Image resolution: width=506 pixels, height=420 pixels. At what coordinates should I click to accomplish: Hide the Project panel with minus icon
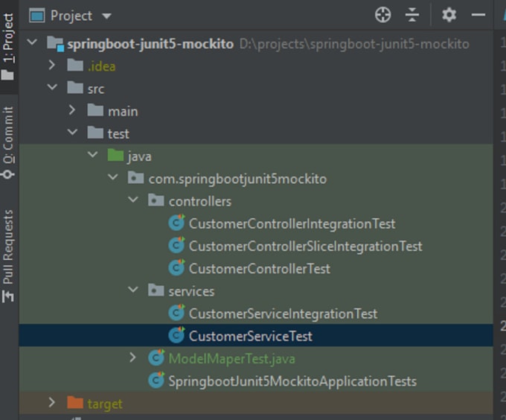pyautogui.click(x=478, y=15)
